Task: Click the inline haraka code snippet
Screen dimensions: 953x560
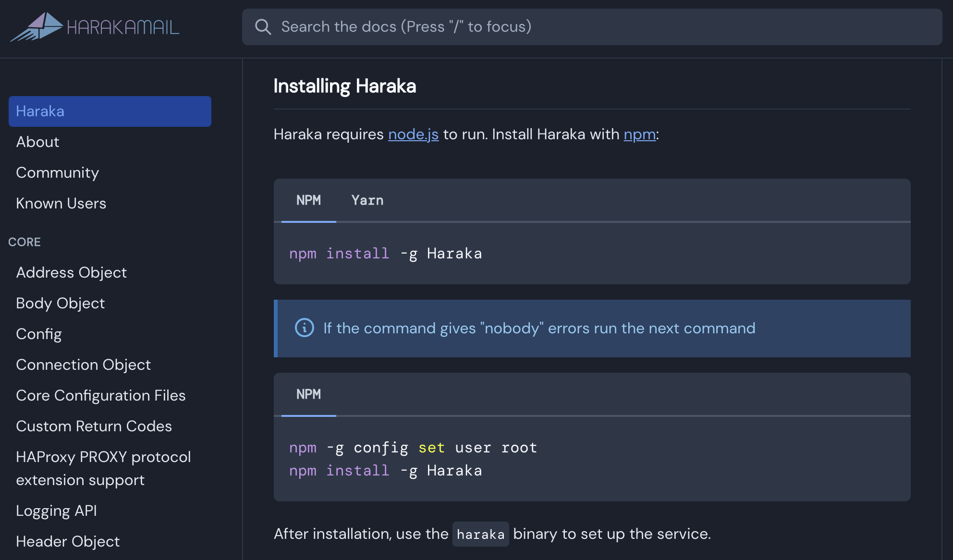Action: (x=480, y=534)
